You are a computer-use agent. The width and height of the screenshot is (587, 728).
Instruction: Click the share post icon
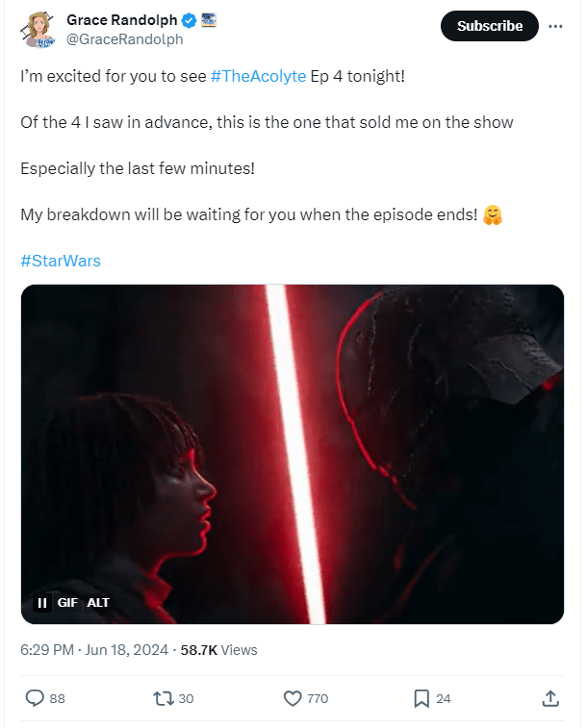pos(550,698)
